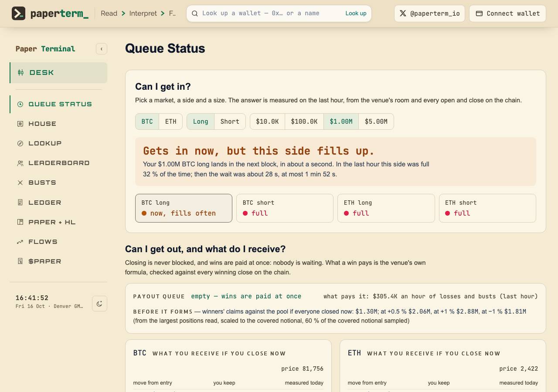Click the search magnifier icon
Screen dimensions: 558x392
pyautogui.click(x=195, y=14)
